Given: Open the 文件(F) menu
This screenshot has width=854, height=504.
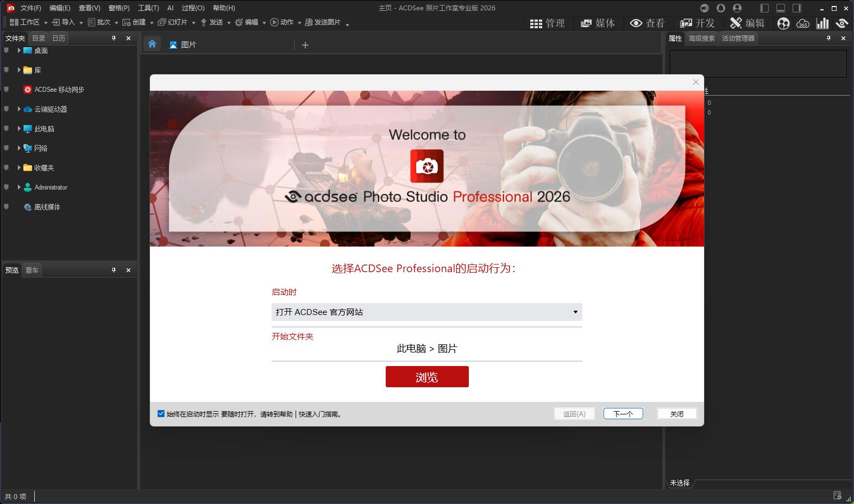Looking at the screenshot, I should point(30,8).
